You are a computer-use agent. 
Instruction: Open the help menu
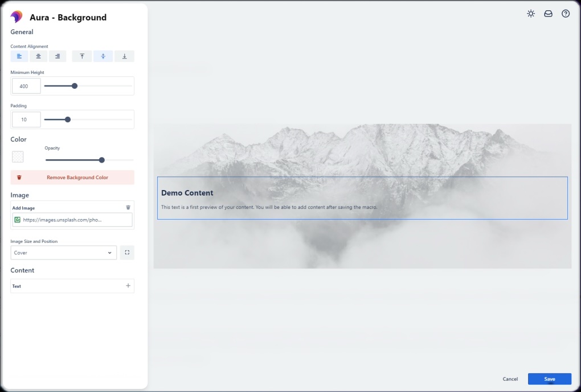coord(565,13)
